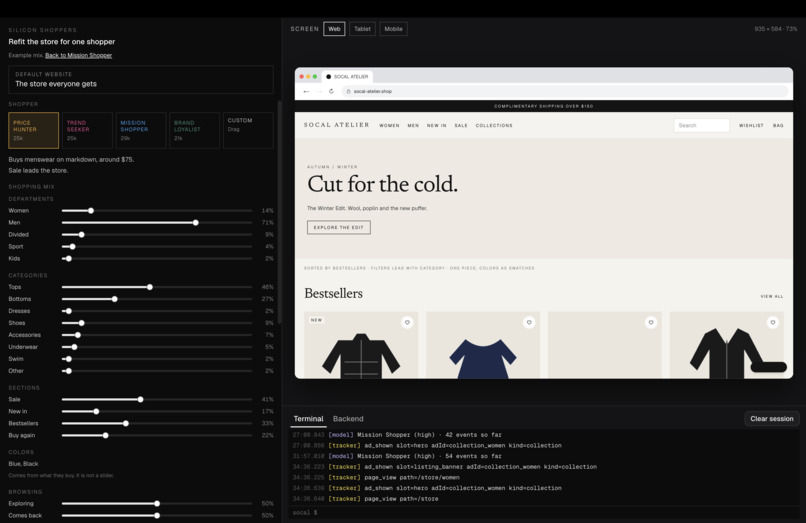Click the SOCAL ATELIER browser tab
Screen dimensions: 806x523
347,77
